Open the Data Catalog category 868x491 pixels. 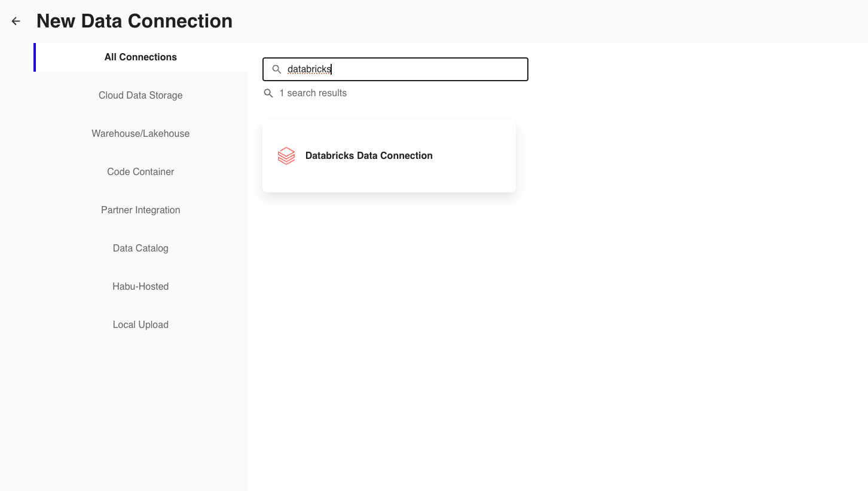pos(140,248)
